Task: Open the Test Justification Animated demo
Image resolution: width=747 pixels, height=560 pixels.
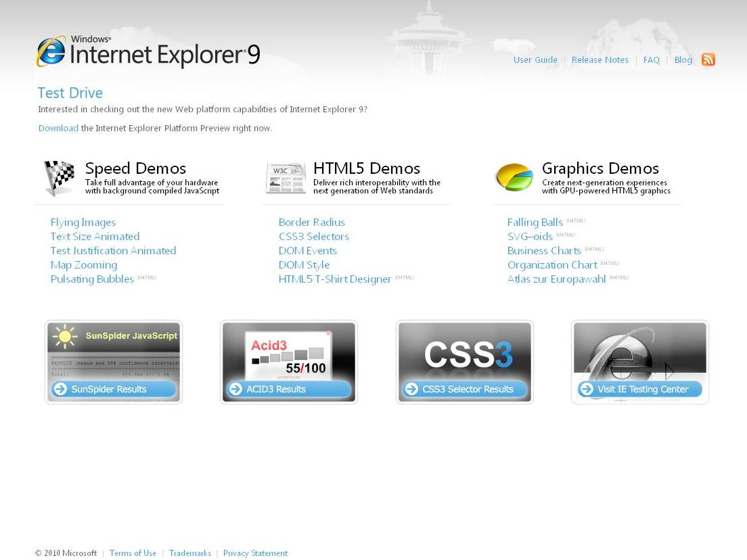Action: 113,251
